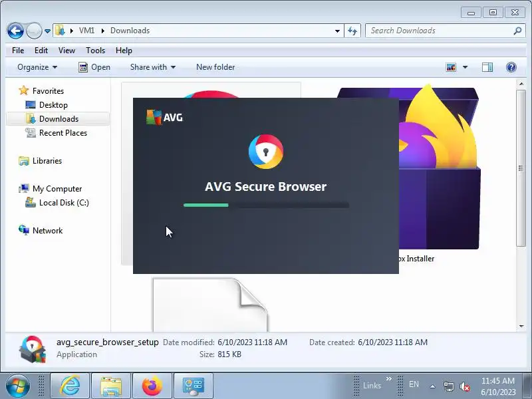532x399 pixels.
Task: Click the Downloads breadcrumb in address bar
Action: (x=130, y=31)
